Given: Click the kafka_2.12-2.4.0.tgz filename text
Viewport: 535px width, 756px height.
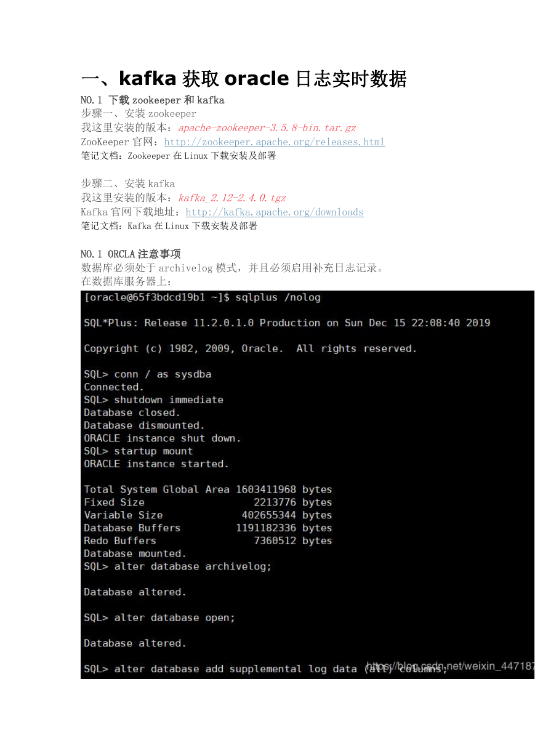Looking at the screenshot, I should click(232, 198).
